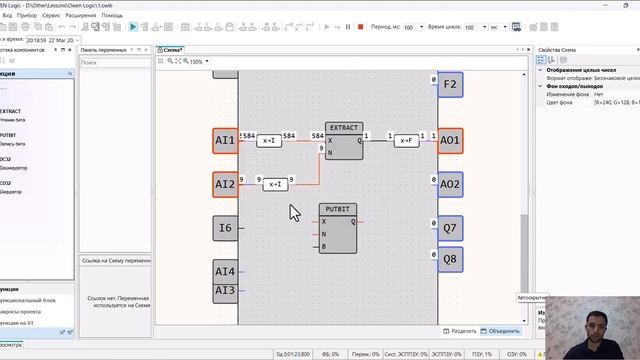Click the print icon in toolbar
The width and height of the screenshot is (640, 360).
25,27
